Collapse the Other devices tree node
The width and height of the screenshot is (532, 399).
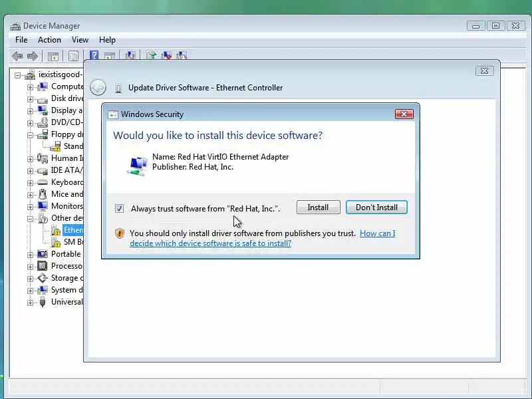tap(30, 219)
